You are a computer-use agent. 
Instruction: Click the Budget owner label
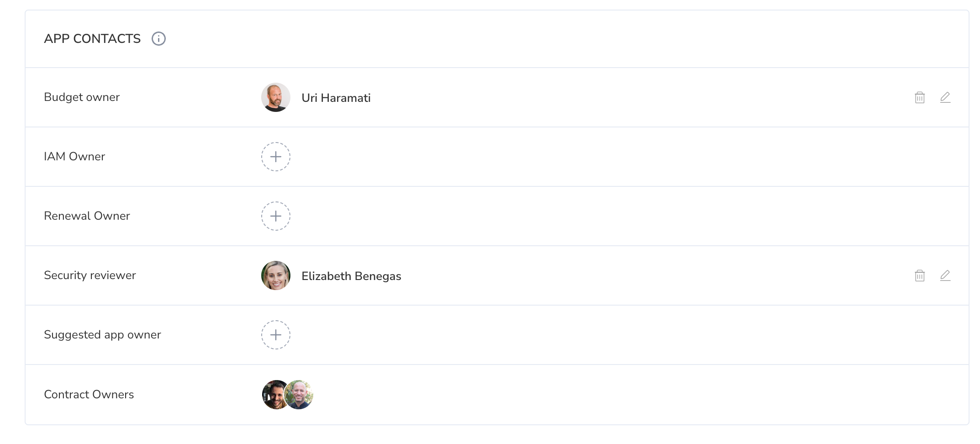click(82, 97)
